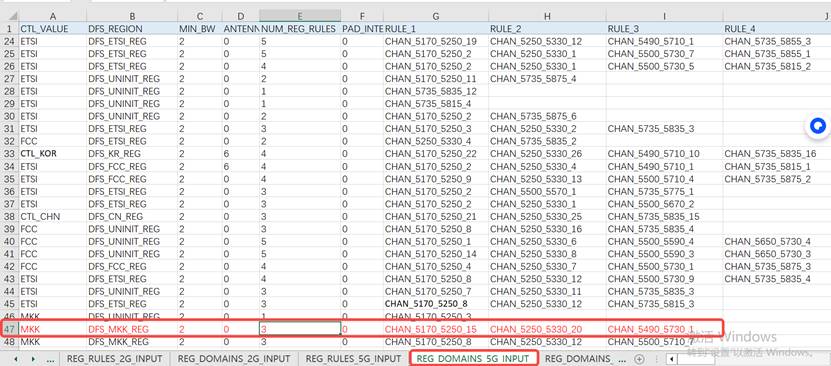Click cell CHAN_5490_5710_10

pos(664,154)
